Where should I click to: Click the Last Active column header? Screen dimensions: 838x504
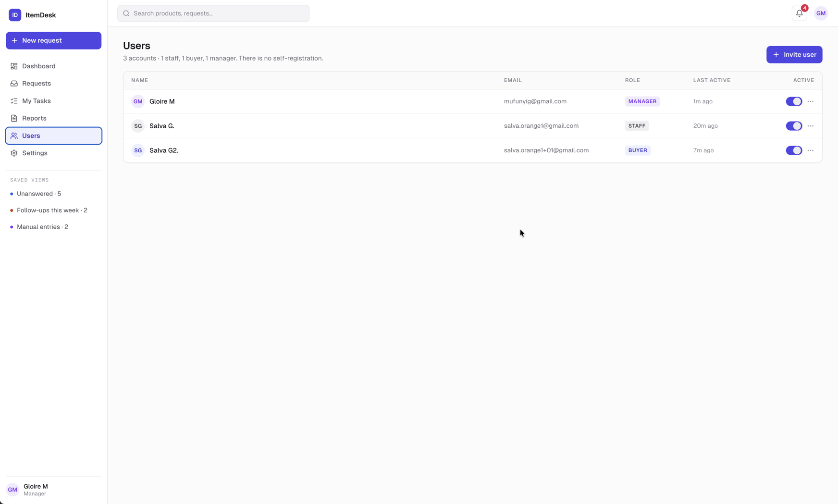712,80
